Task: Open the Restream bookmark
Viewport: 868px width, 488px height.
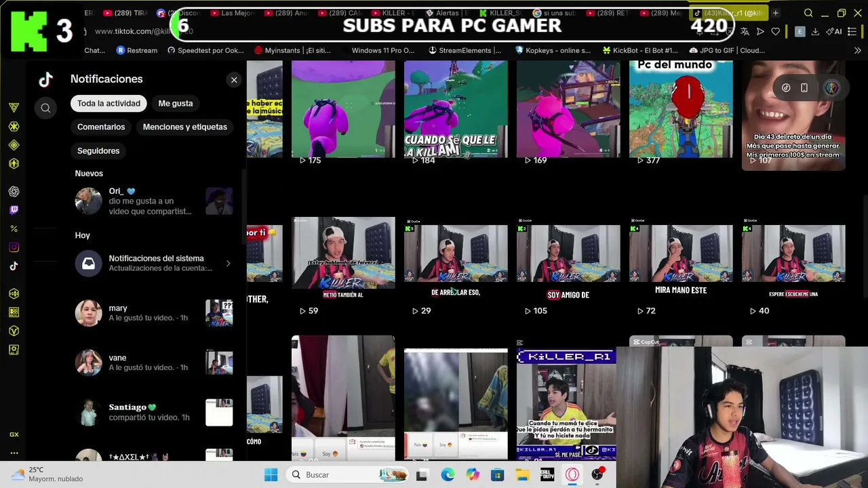Action: [137, 50]
